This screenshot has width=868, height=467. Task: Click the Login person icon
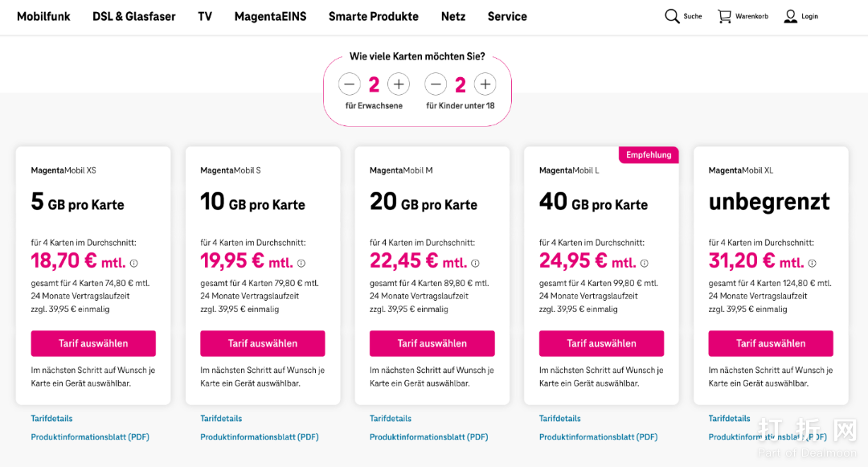pyautogui.click(x=791, y=16)
